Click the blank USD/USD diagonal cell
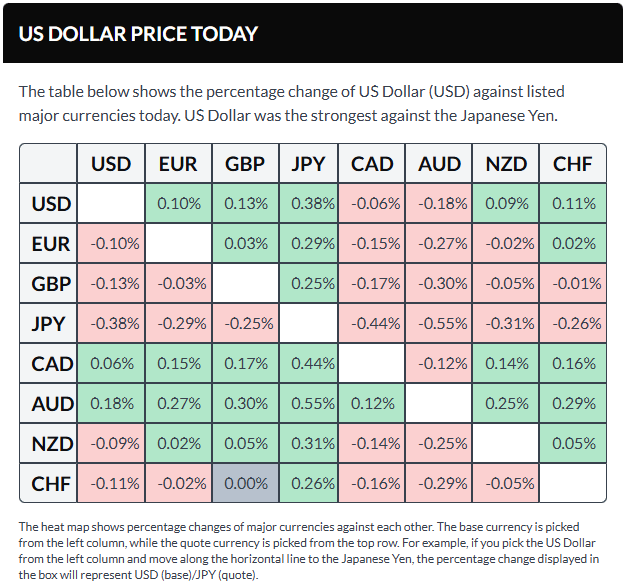 click(111, 204)
